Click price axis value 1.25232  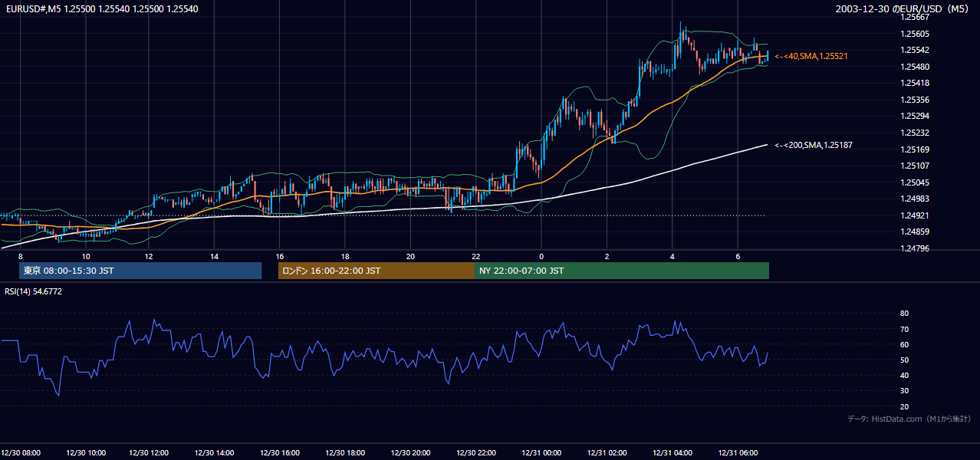coord(915,133)
